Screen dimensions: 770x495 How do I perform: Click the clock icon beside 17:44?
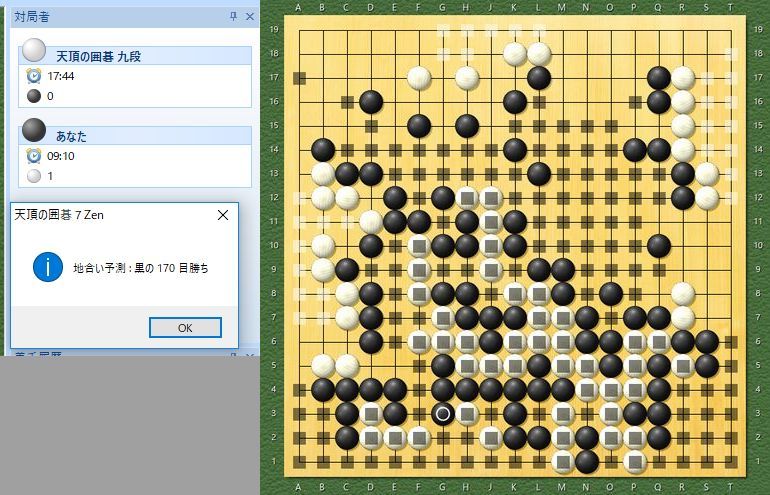[x=33, y=76]
